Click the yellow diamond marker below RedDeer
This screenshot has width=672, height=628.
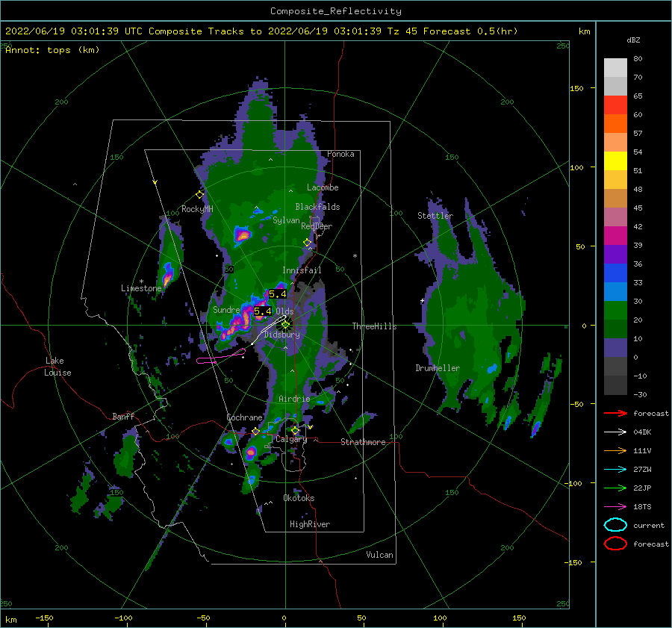coord(307,243)
